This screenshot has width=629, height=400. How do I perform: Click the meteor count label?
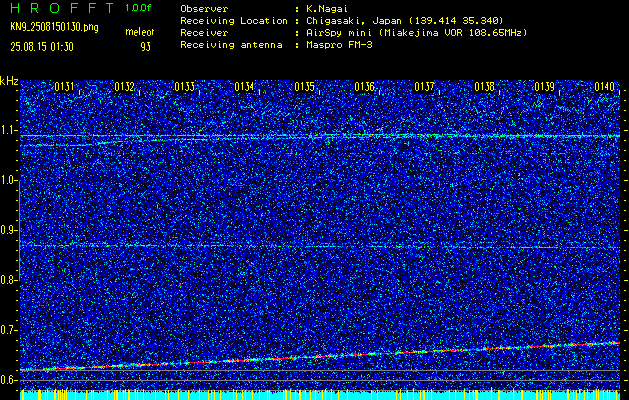tap(139, 32)
